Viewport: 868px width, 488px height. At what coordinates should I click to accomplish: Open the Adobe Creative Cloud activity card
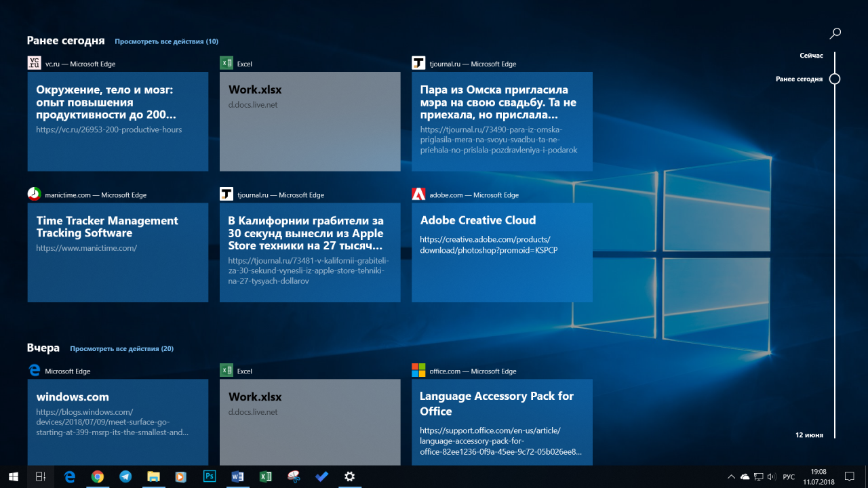pyautogui.click(x=502, y=252)
